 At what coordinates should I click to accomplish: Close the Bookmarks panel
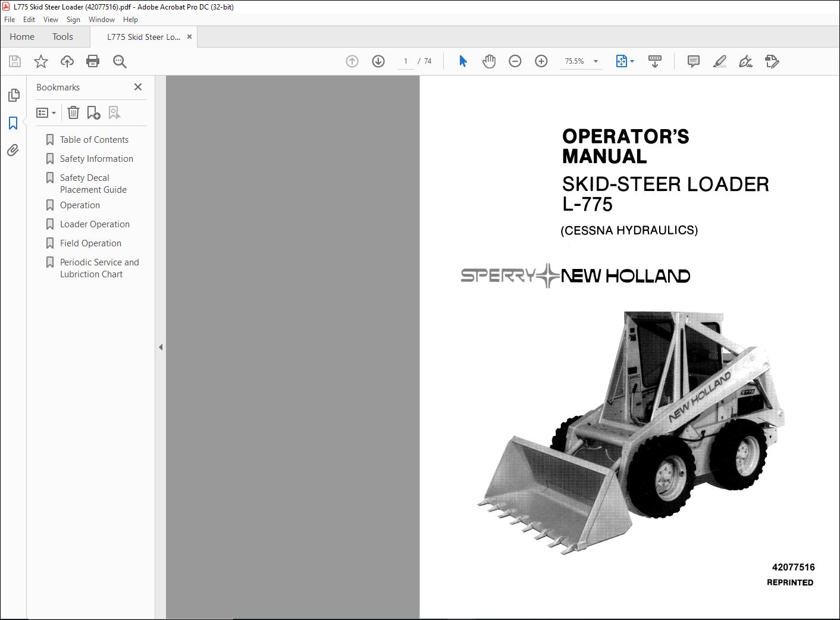click(x=138, y=87)
